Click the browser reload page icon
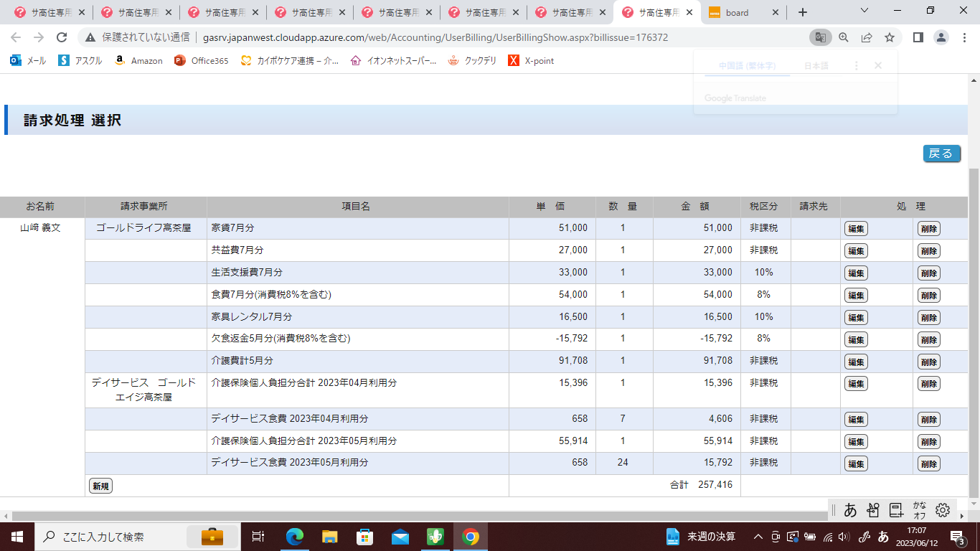This screenshot has height=551, width=980. pyautogui.click(x=62, y=37)
